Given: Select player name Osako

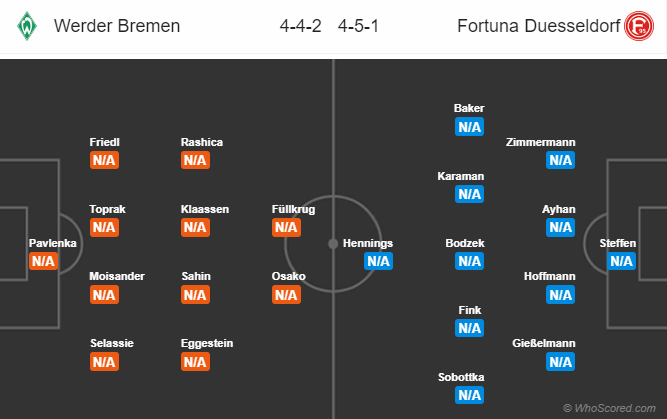Looking at the screenshot, I should click(288, 276).
